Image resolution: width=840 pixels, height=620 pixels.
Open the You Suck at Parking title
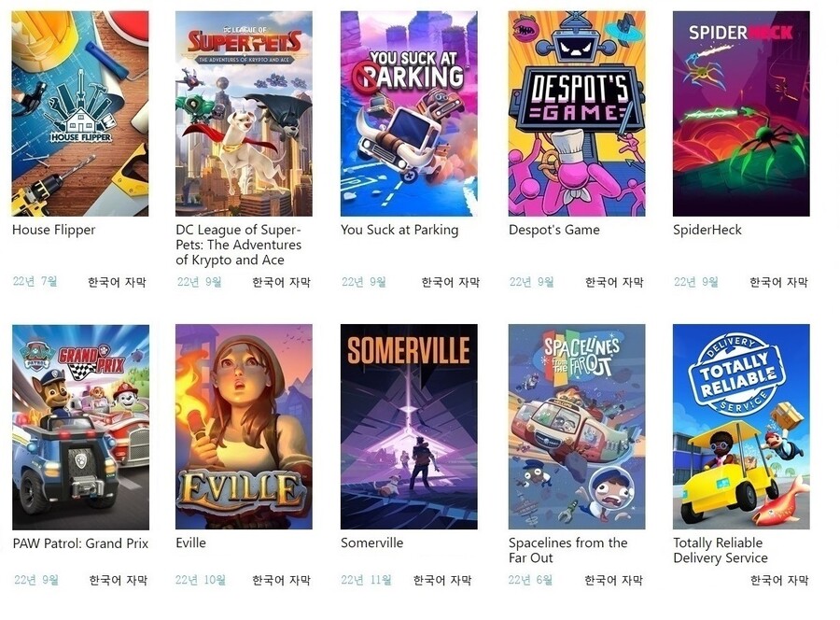(x=399, y=230)
